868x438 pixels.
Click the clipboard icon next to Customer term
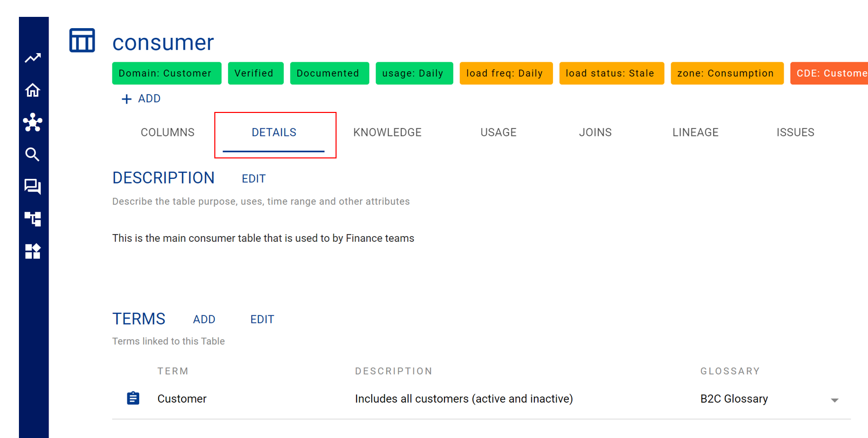[133, 398]
